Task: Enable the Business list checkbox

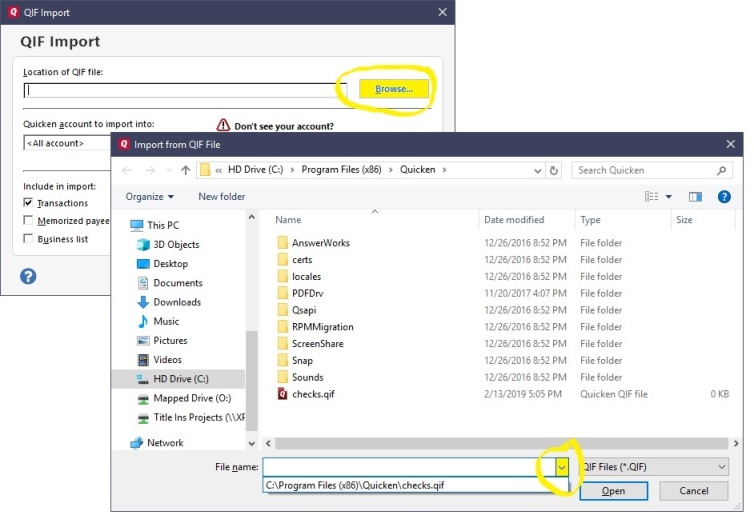Action: pyautogui.click(x=28, y=238)
